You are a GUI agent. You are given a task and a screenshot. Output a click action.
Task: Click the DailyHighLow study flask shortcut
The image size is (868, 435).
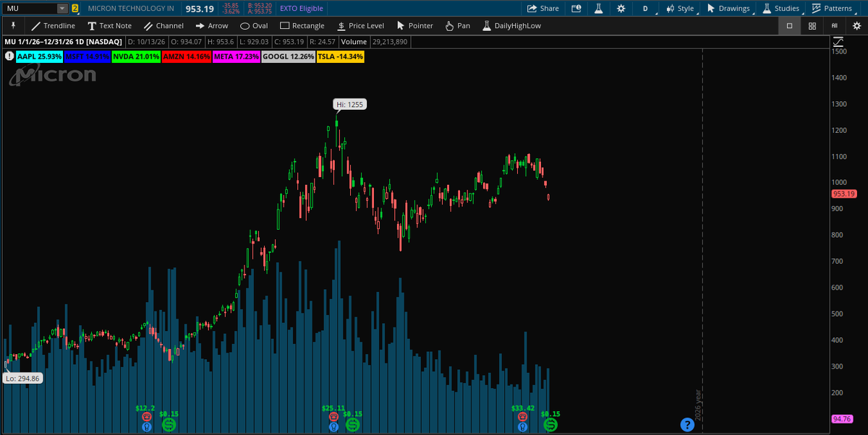click(511, 25)
